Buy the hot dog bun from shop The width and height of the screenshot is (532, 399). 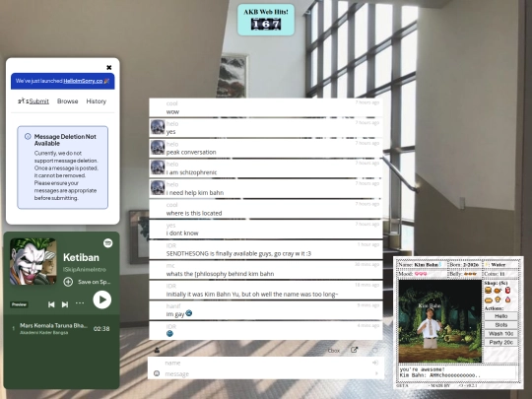pos(489,299)
